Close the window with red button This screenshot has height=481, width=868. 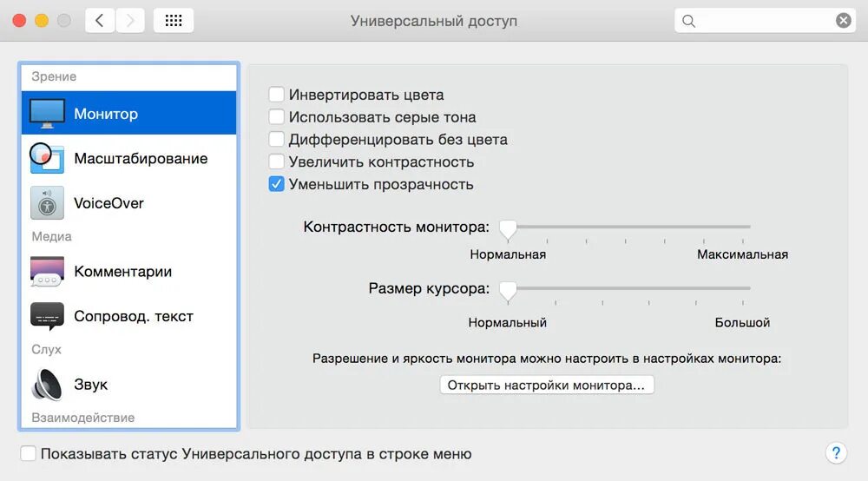click(19, 21)
